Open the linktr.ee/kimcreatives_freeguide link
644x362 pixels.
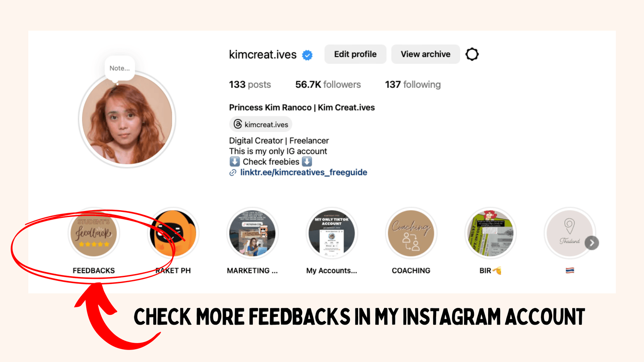304,172
